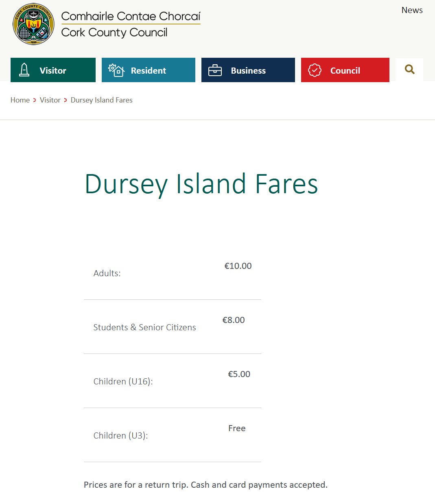Click the Resident house-and-gear icon

116,70
